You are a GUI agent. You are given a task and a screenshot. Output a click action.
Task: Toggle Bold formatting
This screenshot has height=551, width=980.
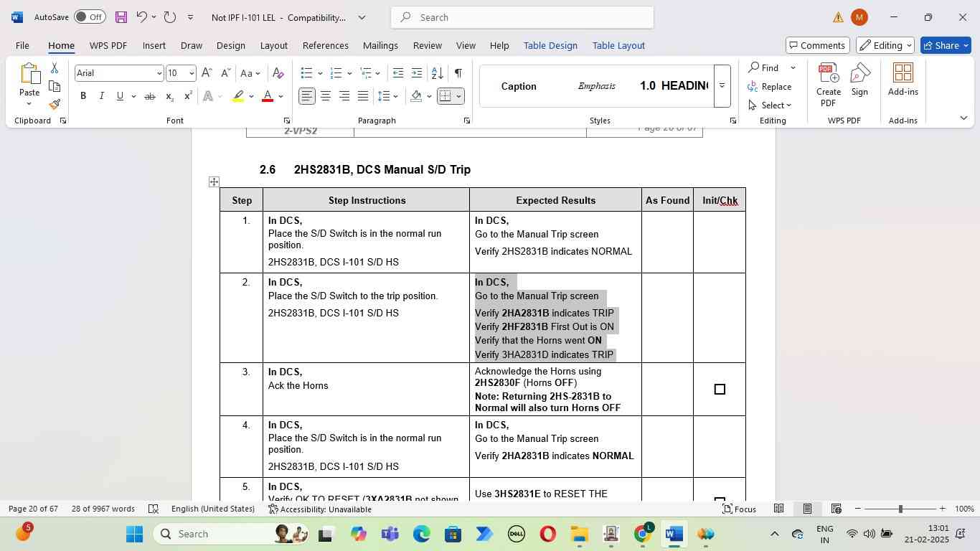pos(83,96)
